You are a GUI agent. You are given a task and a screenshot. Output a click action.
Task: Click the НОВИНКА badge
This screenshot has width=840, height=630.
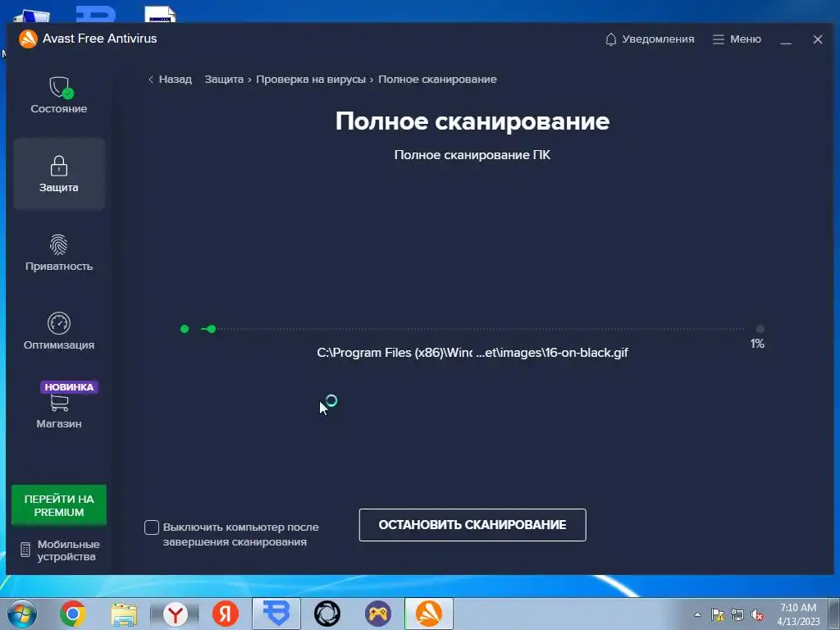pos(69,387)
